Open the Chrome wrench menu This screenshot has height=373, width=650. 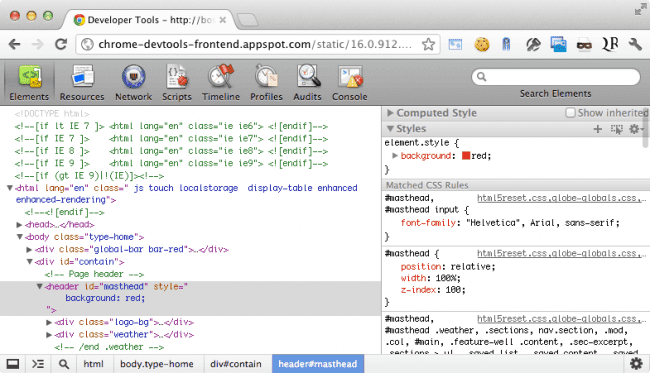coord(635,44)
